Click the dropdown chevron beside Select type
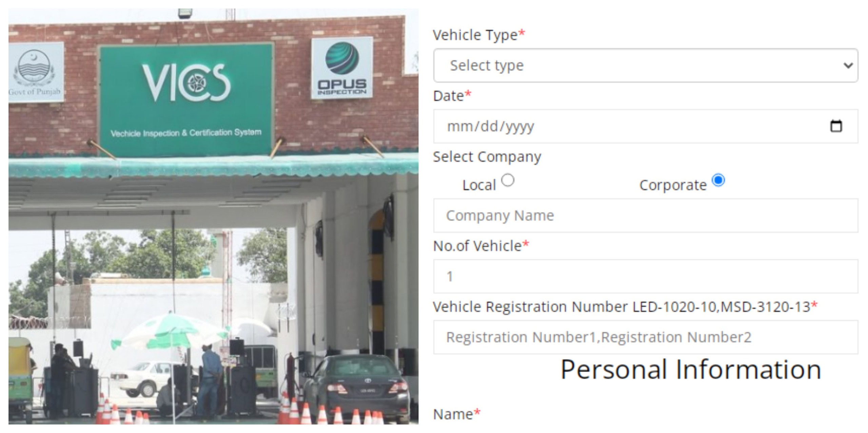 [x=848, y=65]
